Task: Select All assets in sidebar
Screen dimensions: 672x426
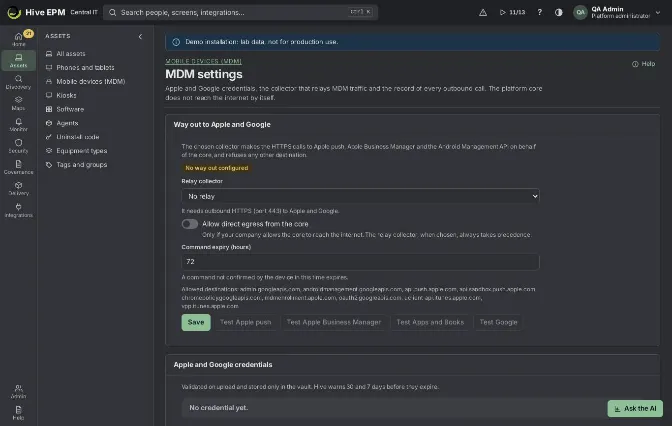Action: click(71, 54)
